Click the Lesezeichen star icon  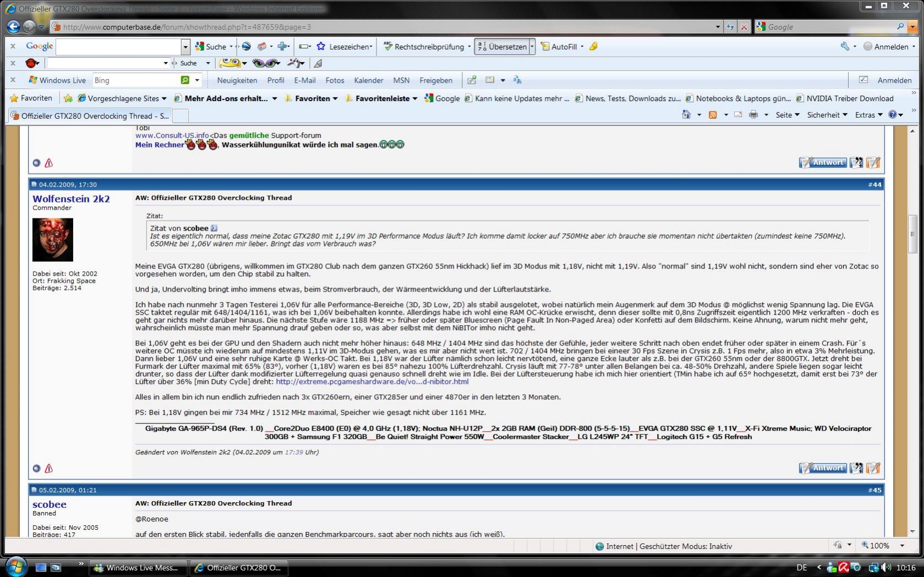321,47
